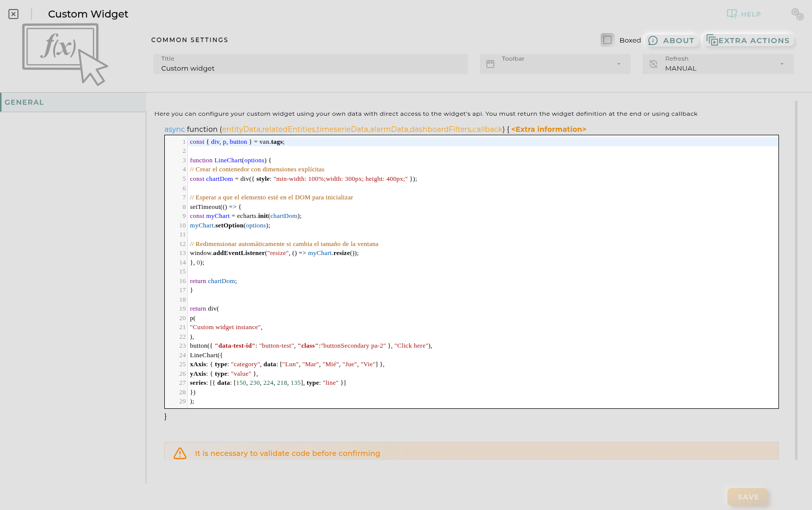Screen dimensions: 812x510
Task: Close the Custom Widget editor
Action: pyautogui.click(x=14, y=14)
